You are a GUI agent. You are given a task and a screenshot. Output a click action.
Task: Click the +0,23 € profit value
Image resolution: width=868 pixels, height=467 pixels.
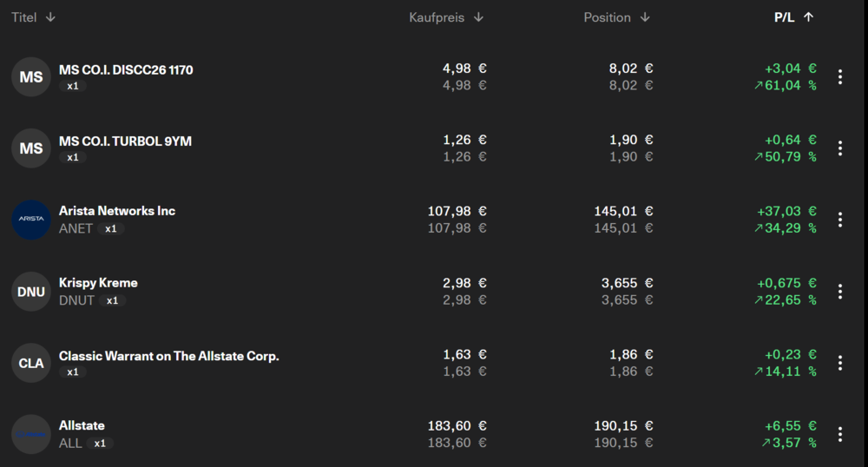(x=791, y=355)
